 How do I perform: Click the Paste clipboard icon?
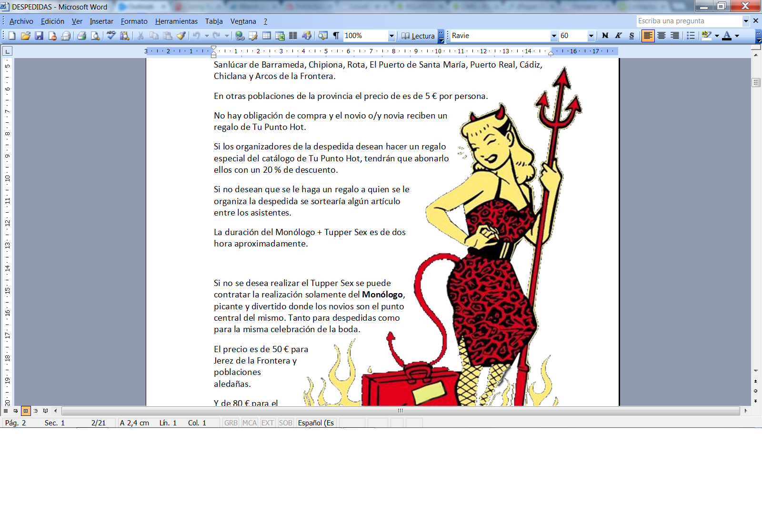click(168, 36)
